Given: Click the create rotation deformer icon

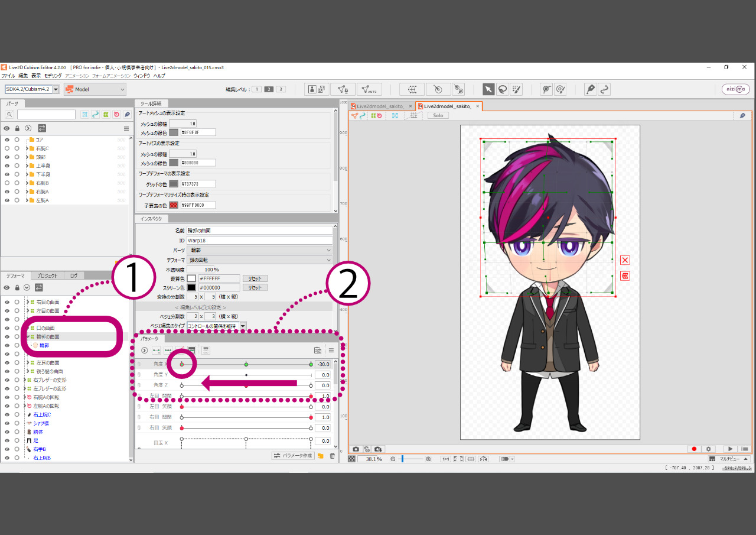Looking at the screenshot, I should 438,89.
